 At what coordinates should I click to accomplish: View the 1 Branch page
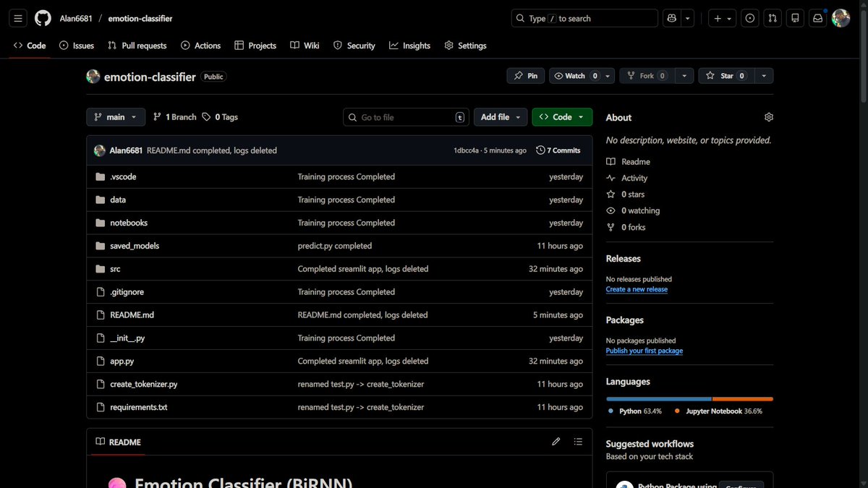pyautogui.click(x=174, y=117)
